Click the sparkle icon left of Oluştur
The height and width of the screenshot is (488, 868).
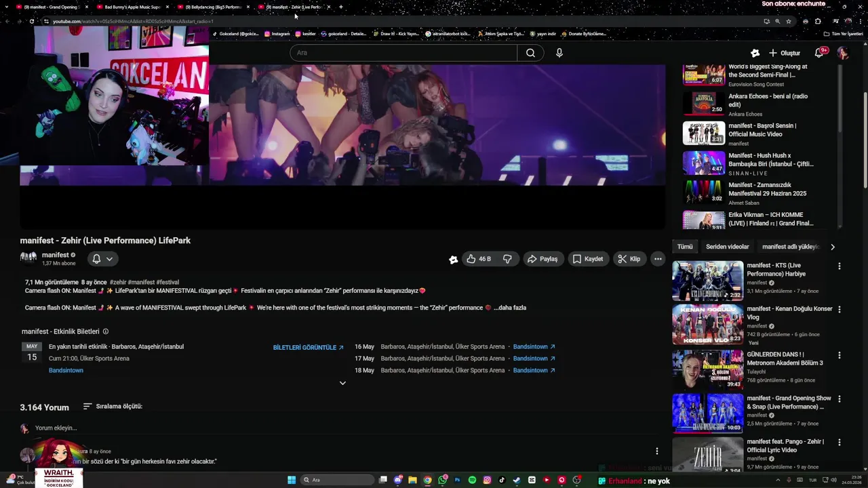click(x=755, y=53)
